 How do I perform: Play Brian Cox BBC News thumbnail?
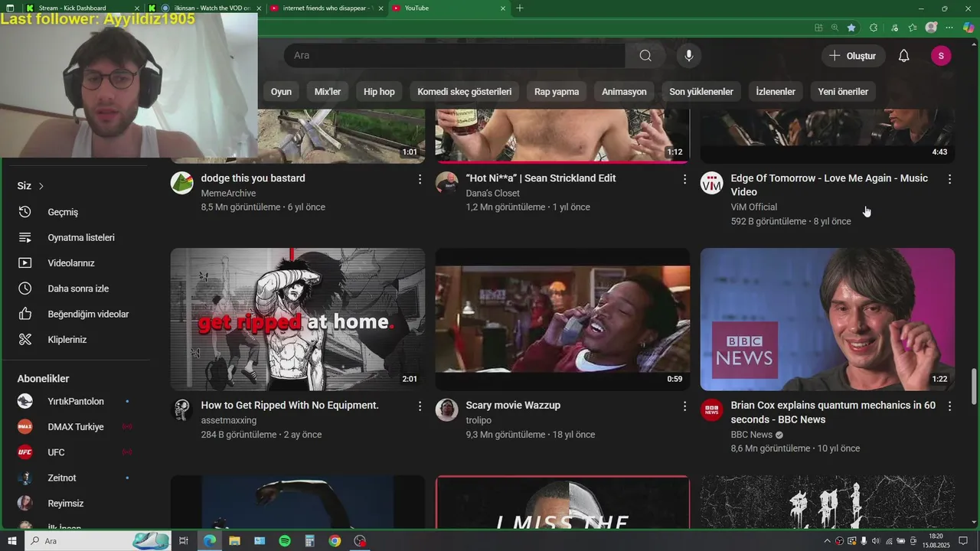(828, 319)
